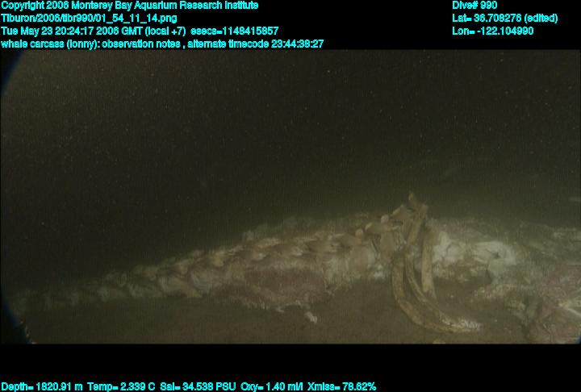Click the Lat= 36.708276 (edited) readout
Image resolution: width=581 pixels, height=392 pixels.
point(505,18)
